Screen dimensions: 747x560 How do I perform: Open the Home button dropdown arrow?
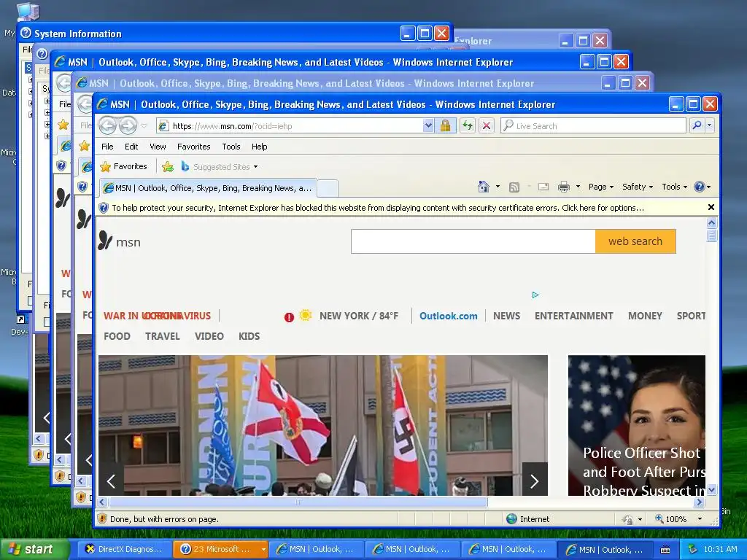pos(498,187)
